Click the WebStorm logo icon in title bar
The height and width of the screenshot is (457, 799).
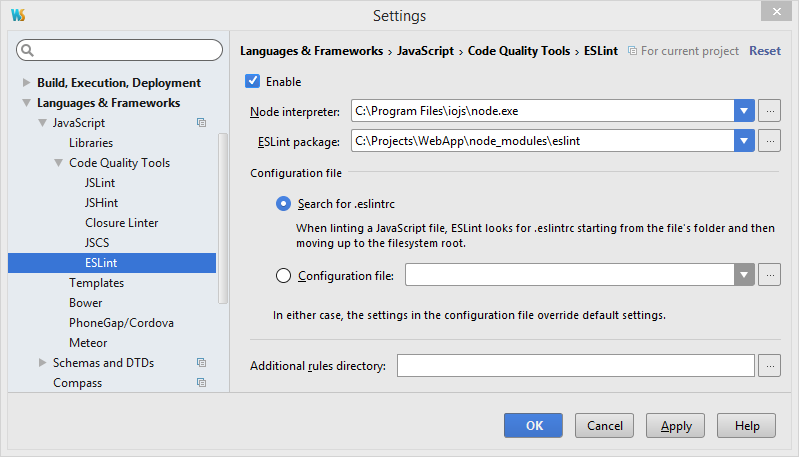[18, 15]
